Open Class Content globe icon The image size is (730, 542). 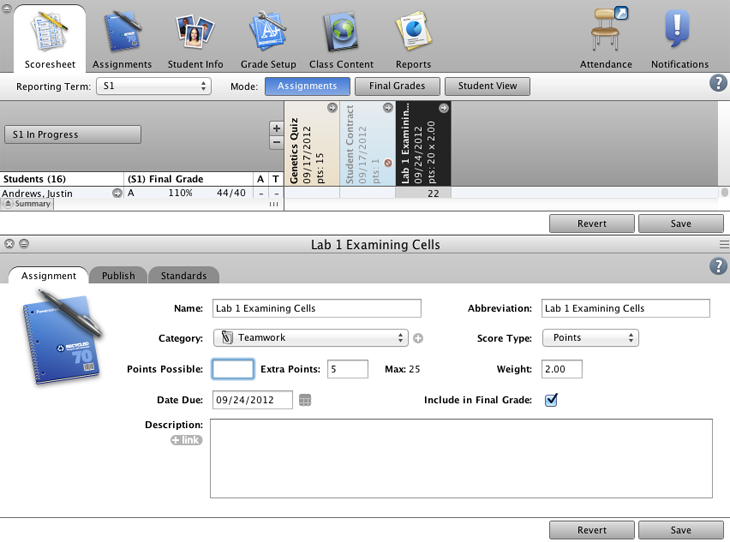point(341,40)
